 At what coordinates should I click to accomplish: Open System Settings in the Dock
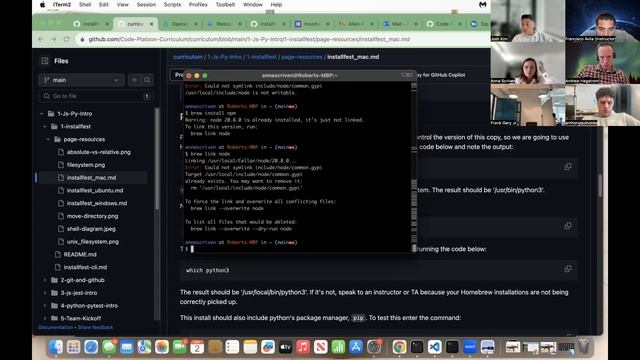coord(374,347)
